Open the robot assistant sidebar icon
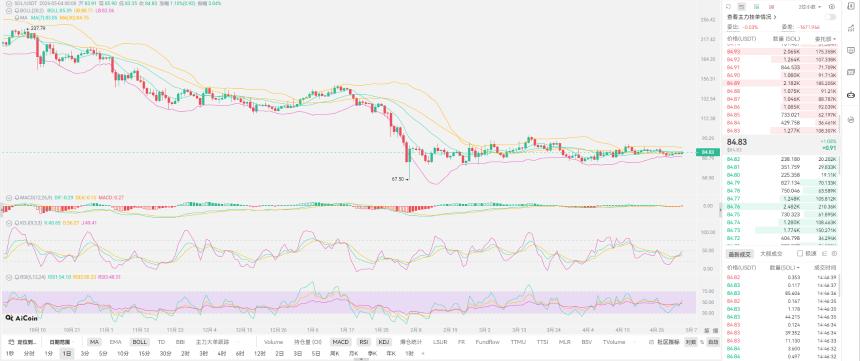 tap(851, 94)
